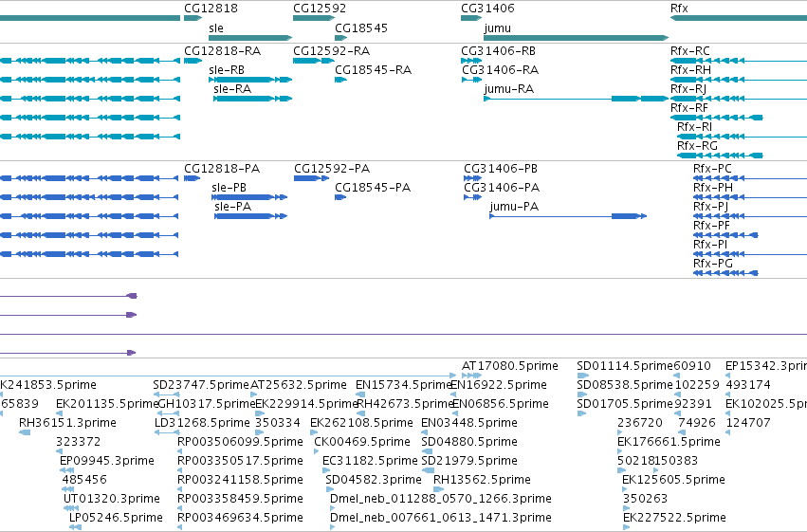Click EST SD21979.5prime label
This screenshot has width=807, height=532.
tap(469, 461)
